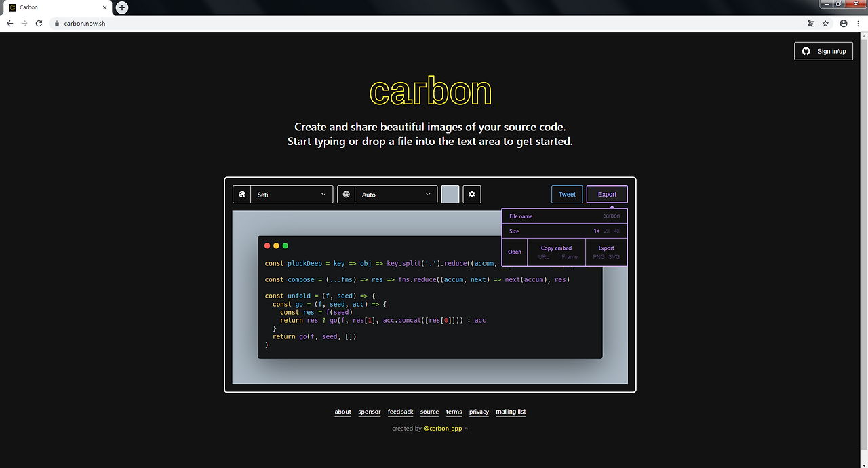Copy embed URL option

544,257
